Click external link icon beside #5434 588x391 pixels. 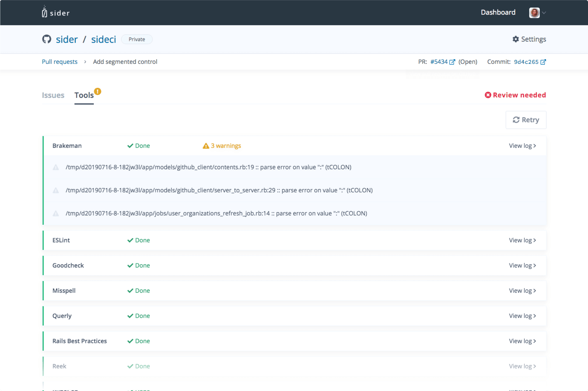click(452, 62)
